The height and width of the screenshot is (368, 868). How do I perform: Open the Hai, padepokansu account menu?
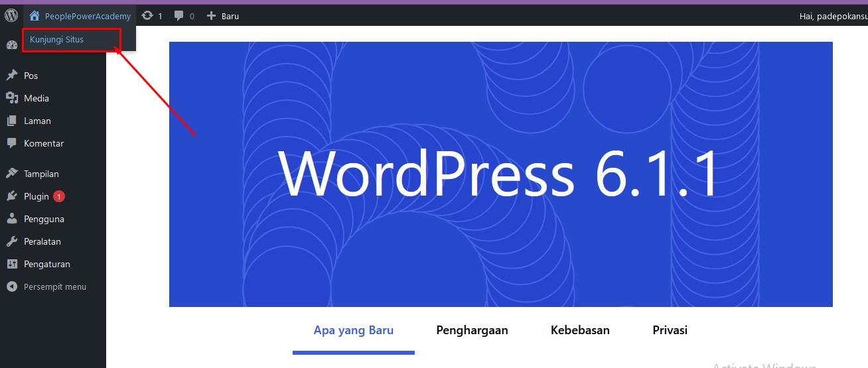[x=833, y=16]
